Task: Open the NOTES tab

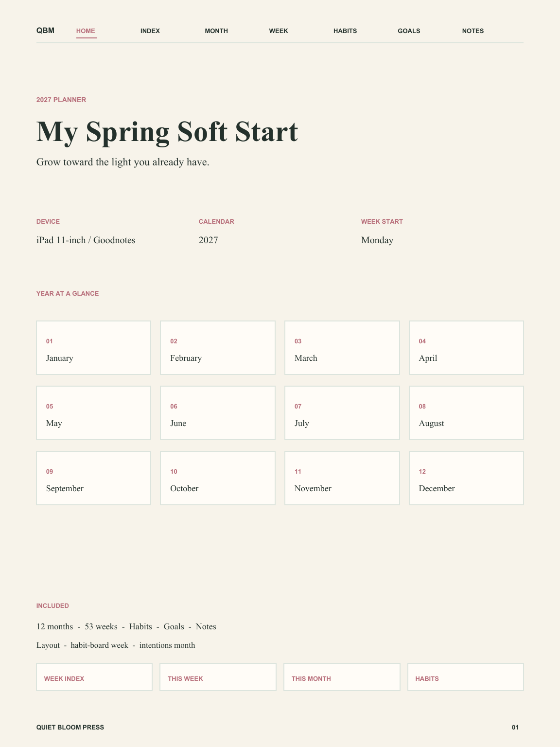Action: [473, 31]
